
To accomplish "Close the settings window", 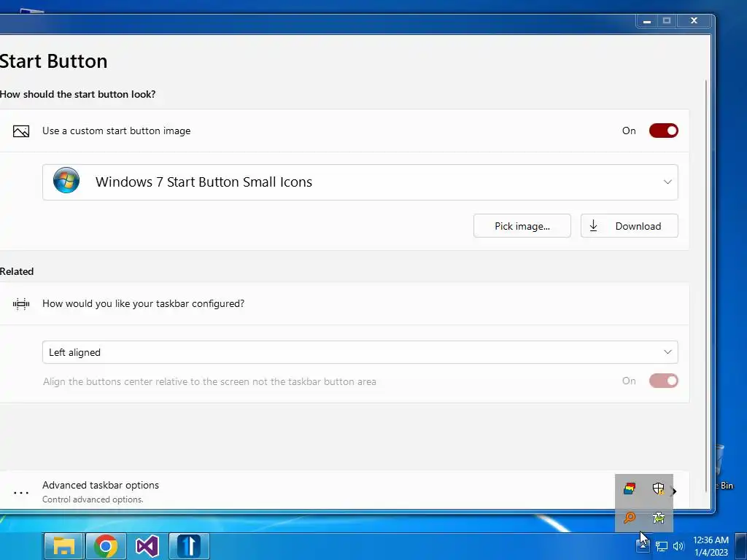I will coord(694,21).
